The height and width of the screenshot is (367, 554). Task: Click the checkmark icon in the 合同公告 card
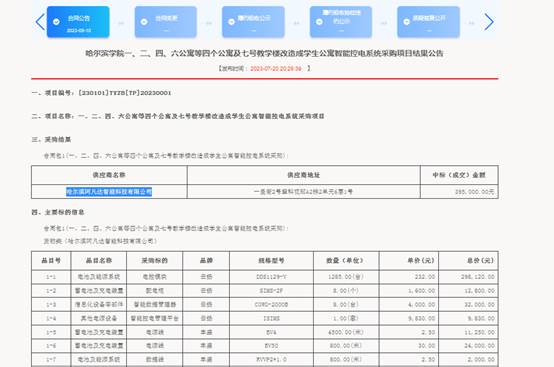coord(56,22)
